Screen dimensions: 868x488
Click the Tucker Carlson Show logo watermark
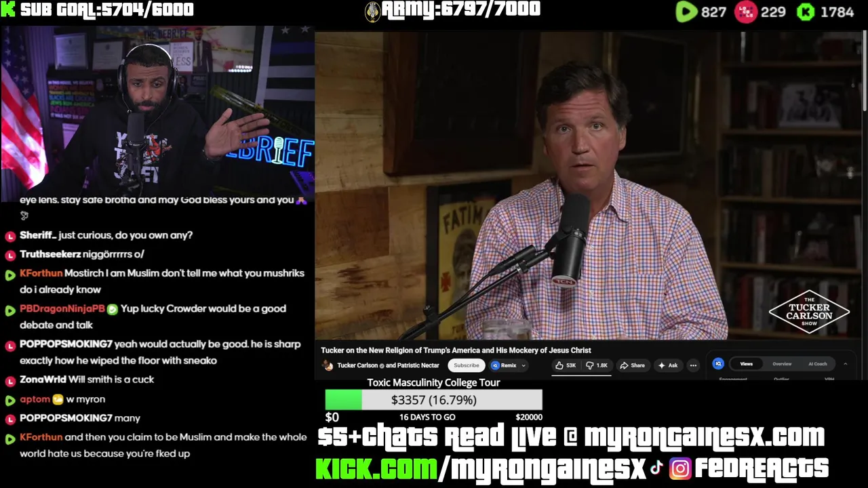809,312
